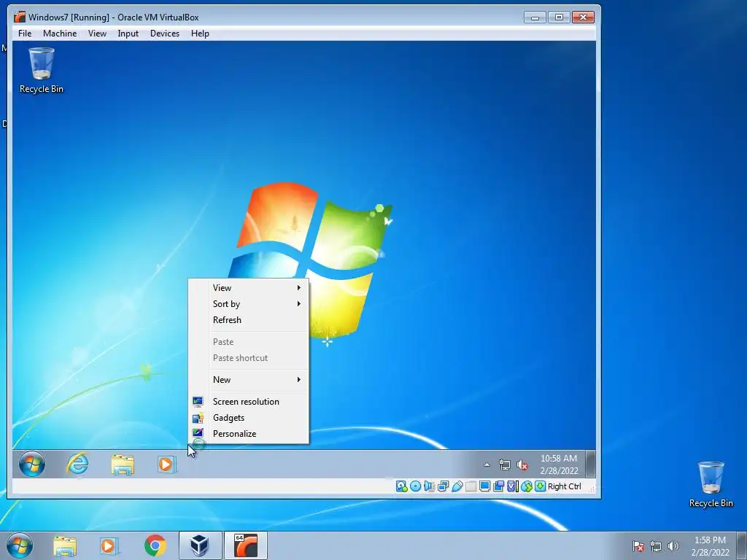This screenshot has width=747, height=560.
Task: Click the Gadgets icon in context menu
Action: click(198, 418)
